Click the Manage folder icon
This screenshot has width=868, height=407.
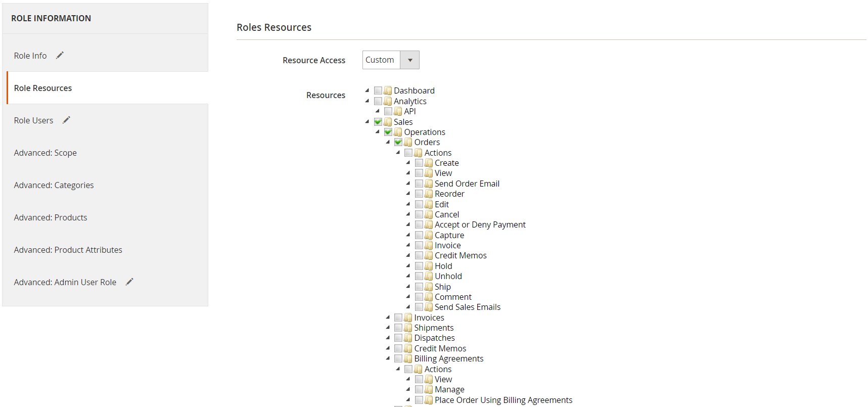click(429, 389)
